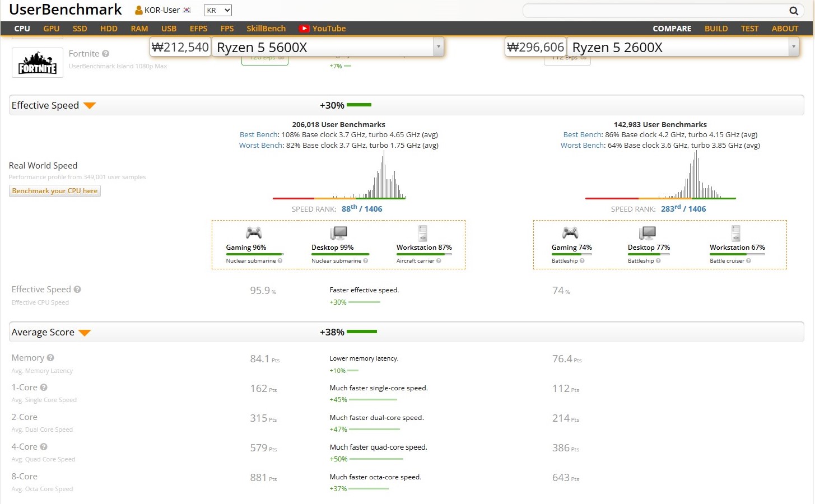Open the GPU navigation tab

pyautogui.click(x=52, y=29)
